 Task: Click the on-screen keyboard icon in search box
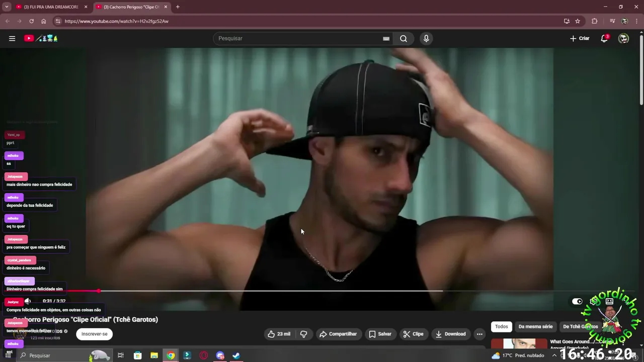pyautogui.click(x=386, y=38)
